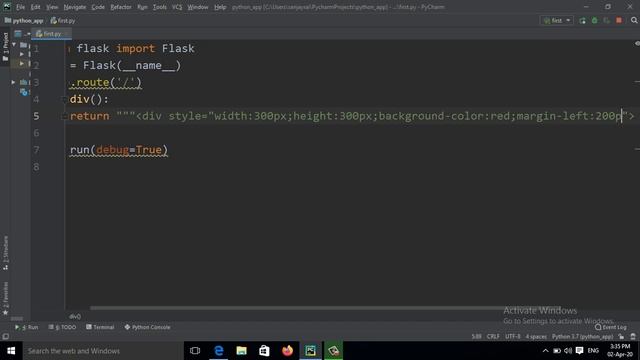Screen dimensions: 640x360
Task: Open File Explorer from taskbar
Action: [x=241, y=351]
